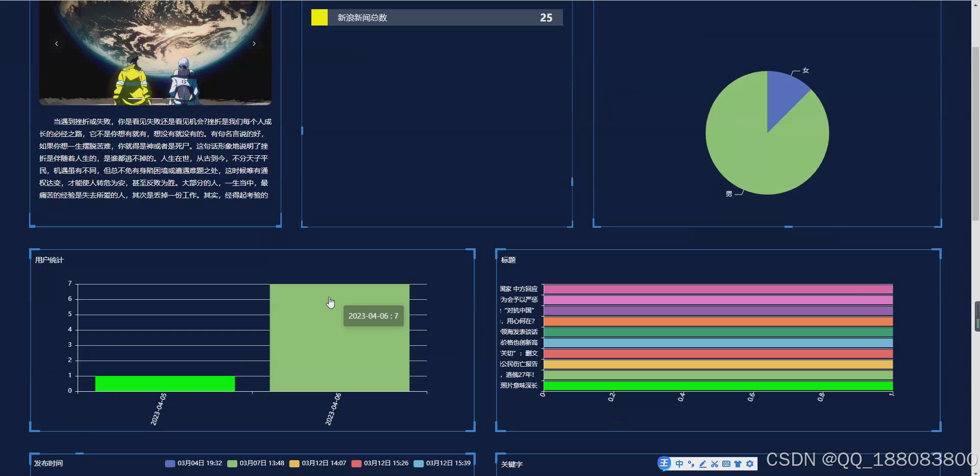Open the IME soft keyboard icon
Screen dimensions: 980x476
[x=726, y=464]
